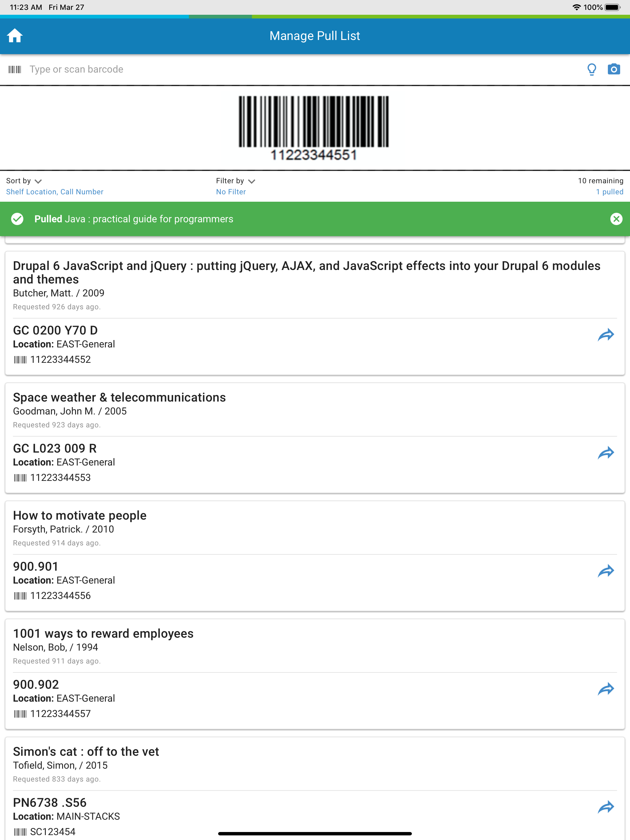Expand the Filter by dropdown
The height and width of the screenshot is (840, 630).
[x=236, y=181]
